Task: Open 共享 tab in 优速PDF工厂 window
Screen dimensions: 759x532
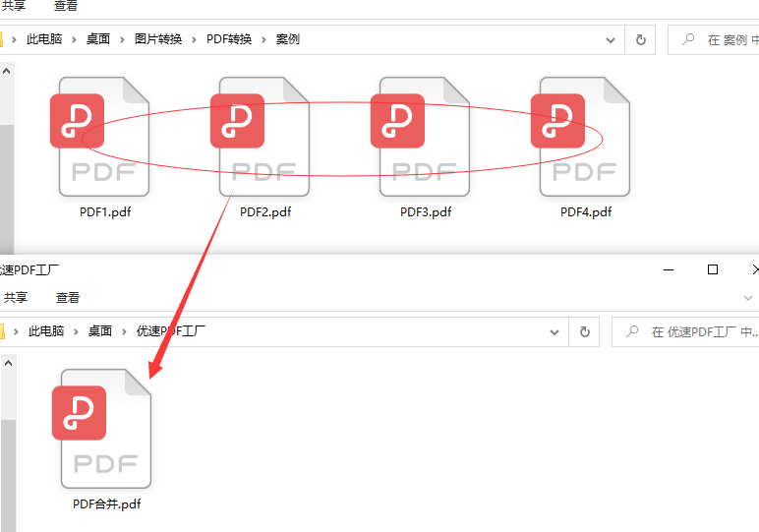Action: [x=16, y=297]
